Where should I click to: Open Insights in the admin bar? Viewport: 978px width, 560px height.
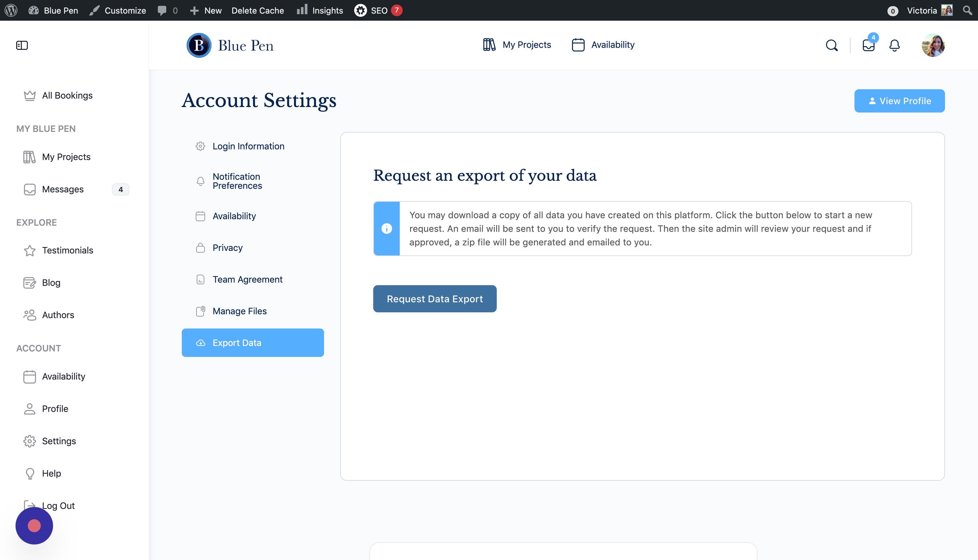320,10
